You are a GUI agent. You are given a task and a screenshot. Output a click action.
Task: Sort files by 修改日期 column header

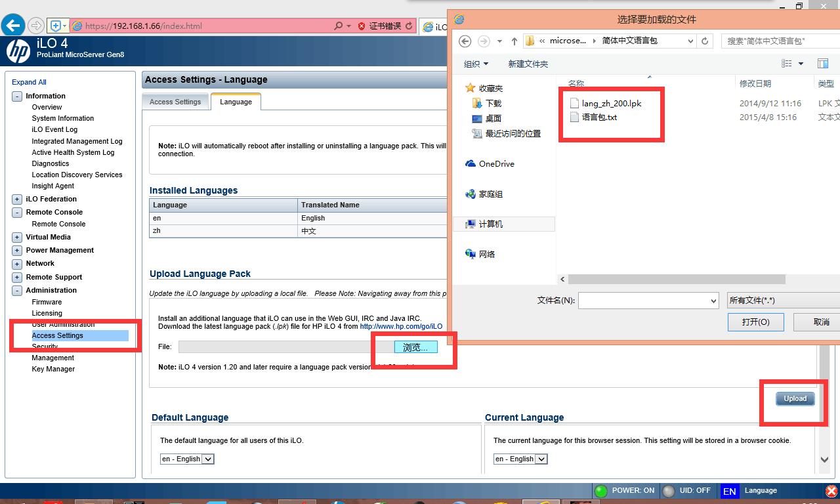tap(755, 83)
